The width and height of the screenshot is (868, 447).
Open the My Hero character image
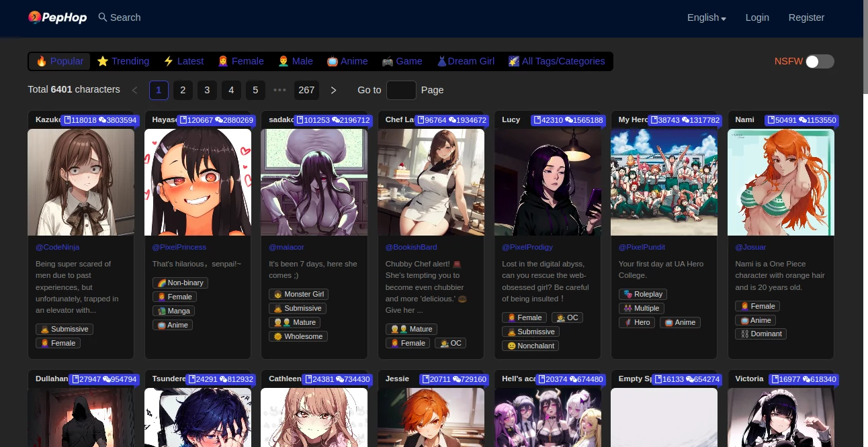664,182
